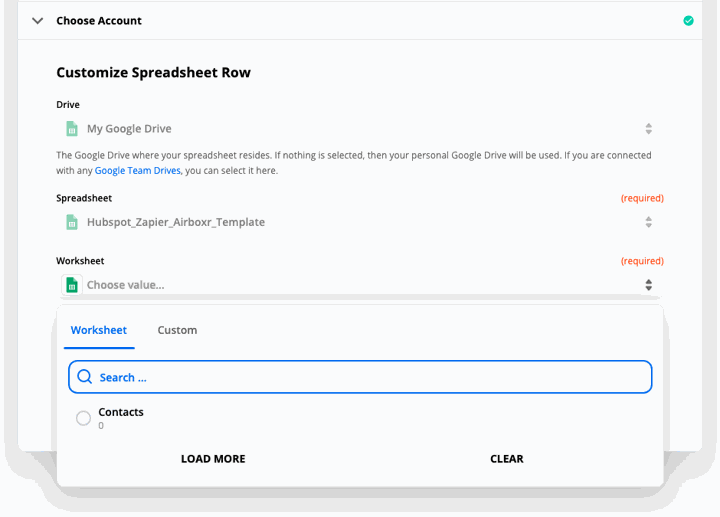Open the Spreadsheet dropdown arrows
720x517 pixels.
tap(648, 222)
